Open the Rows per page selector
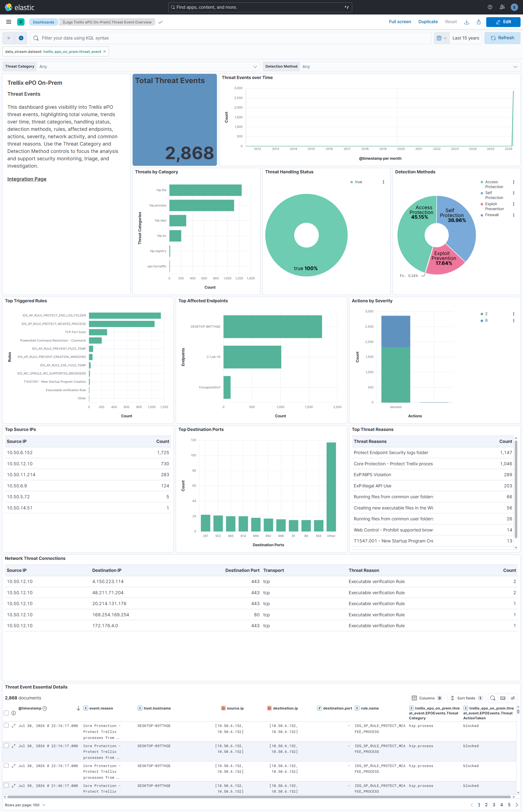Screen dimensions: 523x812 [x=25, y=805]
